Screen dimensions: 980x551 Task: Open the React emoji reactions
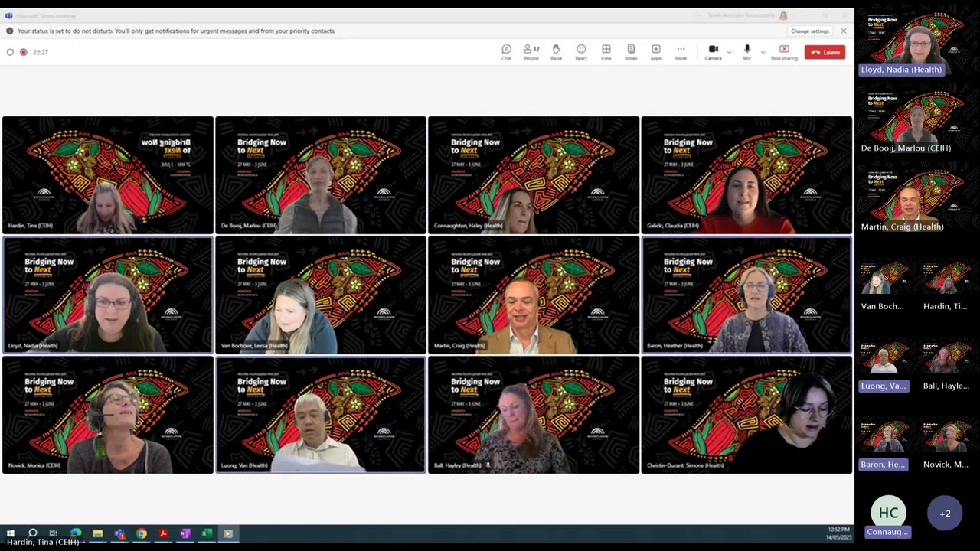[x=581, y=51]
